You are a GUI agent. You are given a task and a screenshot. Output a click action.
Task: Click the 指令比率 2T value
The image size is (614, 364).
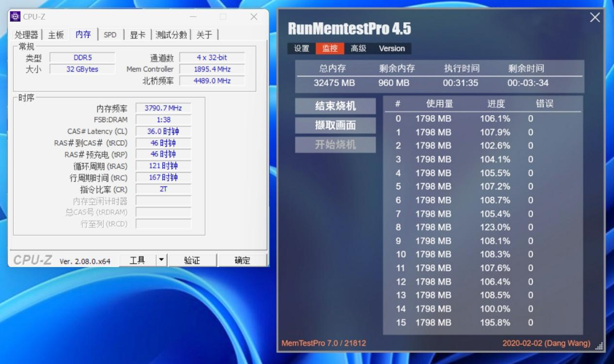[x=163, y=189]
